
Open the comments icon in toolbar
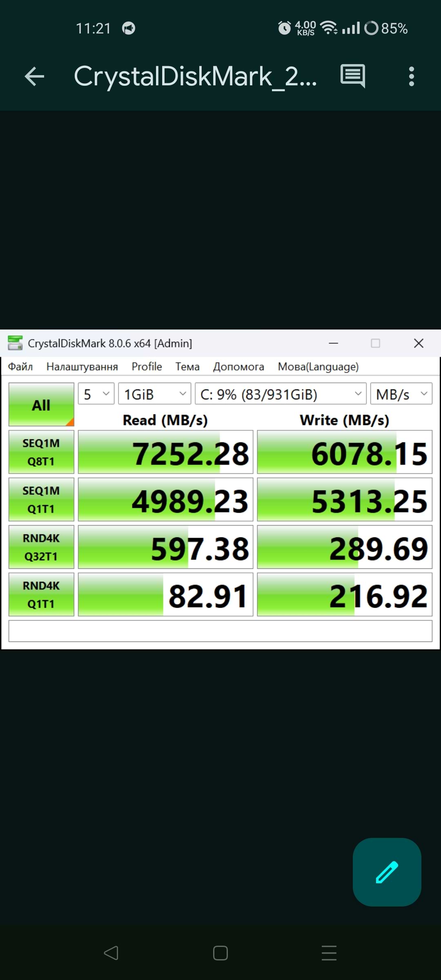(x=353, y=76)
